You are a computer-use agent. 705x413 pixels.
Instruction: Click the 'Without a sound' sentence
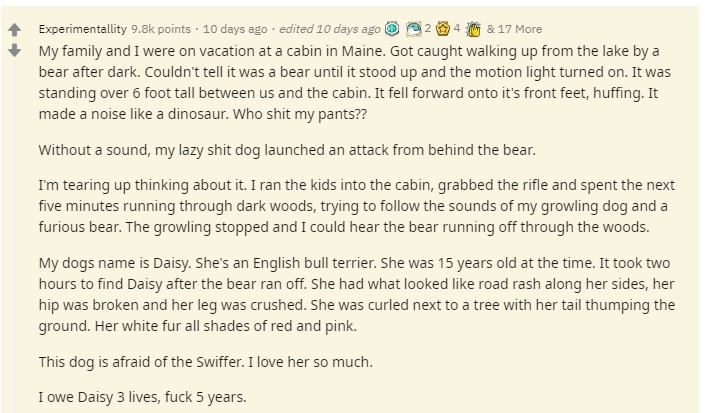coord(287,150)
